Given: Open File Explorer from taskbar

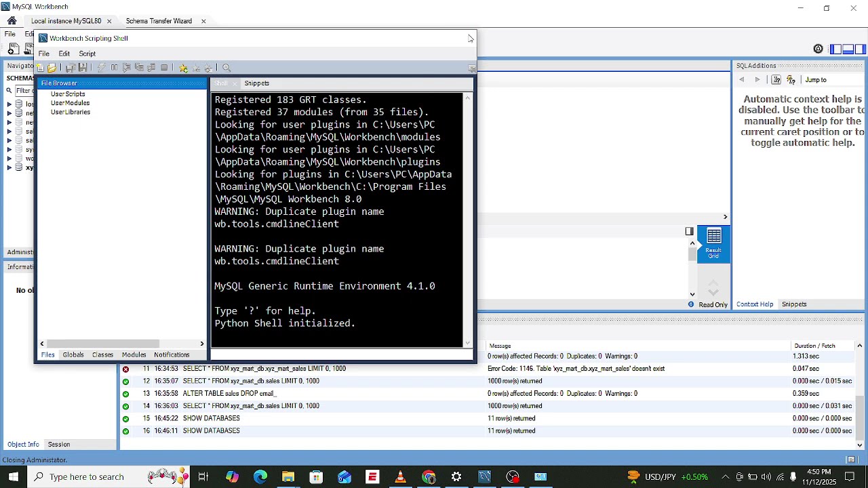Looking at the screenshot, I should [288, 476].
